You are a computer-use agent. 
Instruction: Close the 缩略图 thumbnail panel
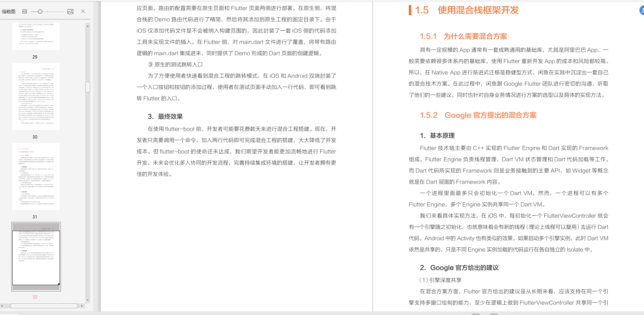coord(83,11)
